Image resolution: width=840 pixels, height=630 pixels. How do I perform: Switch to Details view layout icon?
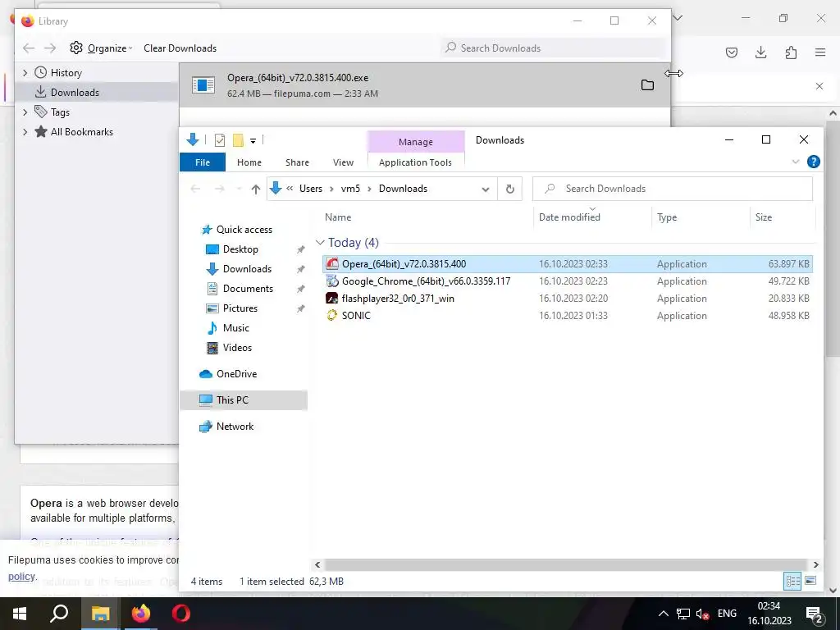point(792,582)
